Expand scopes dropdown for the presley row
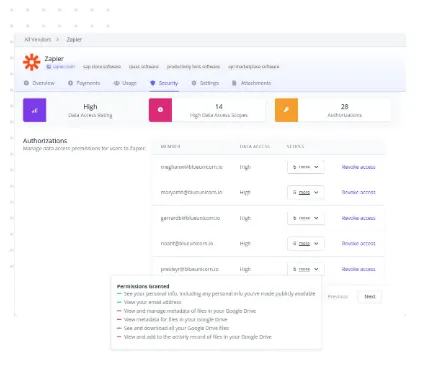This screenshot has height=390, width=421. 306,269
